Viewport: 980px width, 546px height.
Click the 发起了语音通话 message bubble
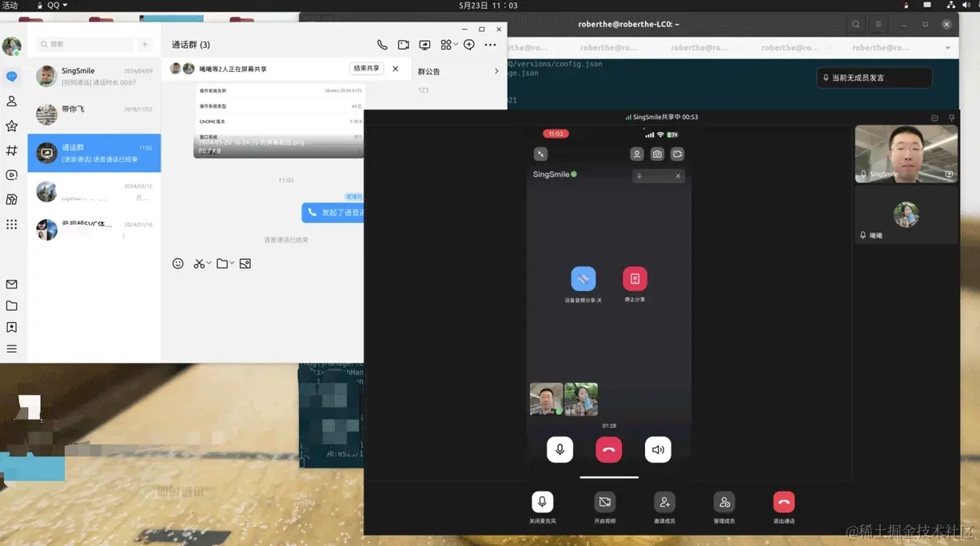pyautogui.click(x=334, y=213)
